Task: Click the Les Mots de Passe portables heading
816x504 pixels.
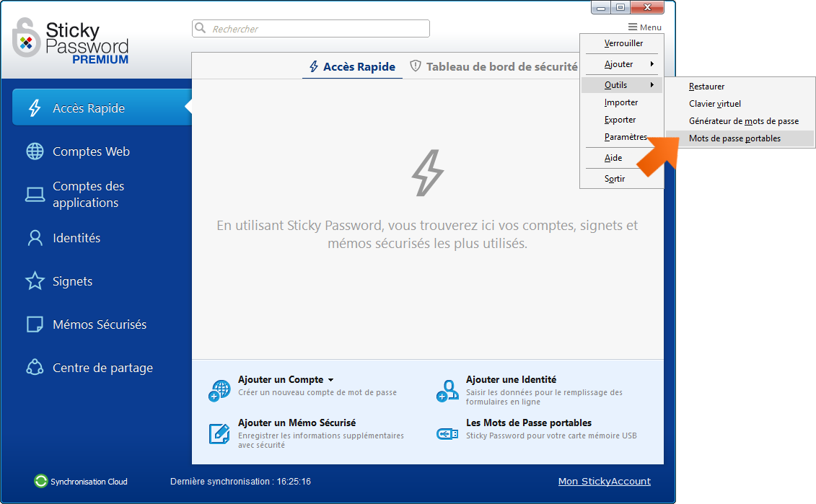Action: tap(529, 423)
